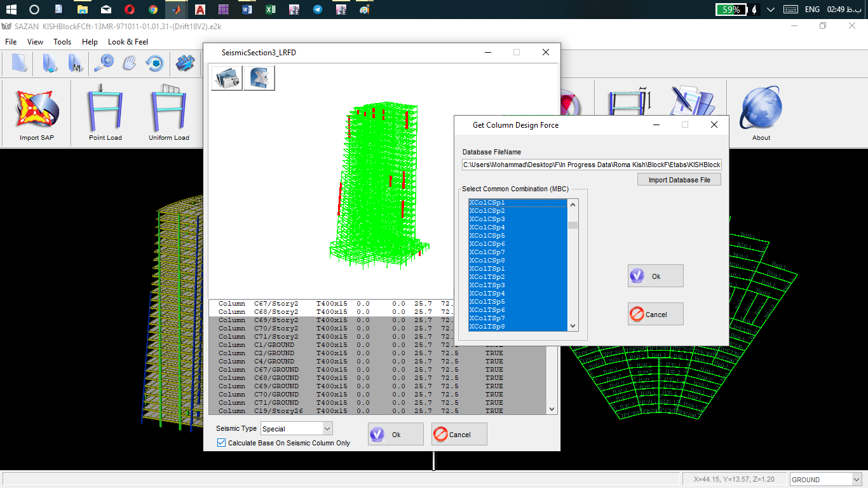Screen dimensions: 868x488
Task: Click the camera snapshot icon
Action: tap(227, 79)
